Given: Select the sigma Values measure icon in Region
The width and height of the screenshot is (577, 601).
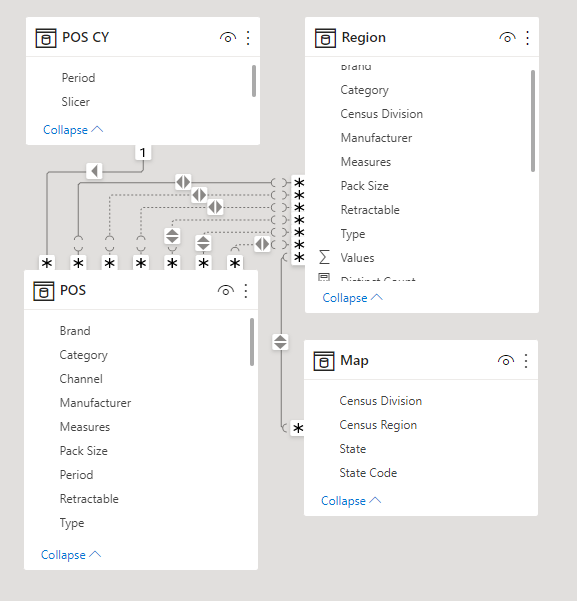Looking at the screenshot, I should (x=324, y=257).
